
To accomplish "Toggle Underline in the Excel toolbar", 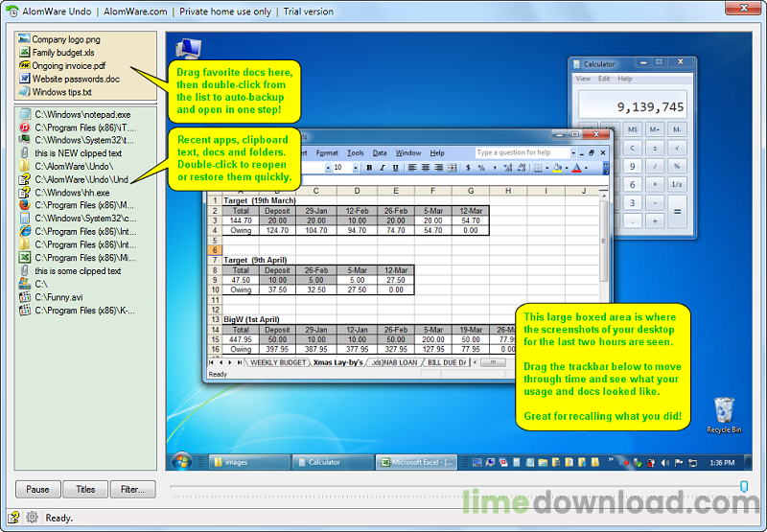I will coord(395,168).
